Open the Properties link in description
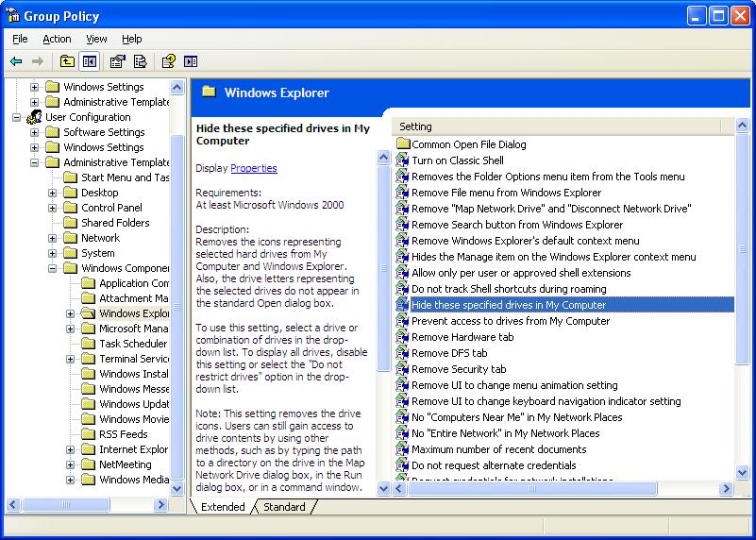 pos(254,168)
